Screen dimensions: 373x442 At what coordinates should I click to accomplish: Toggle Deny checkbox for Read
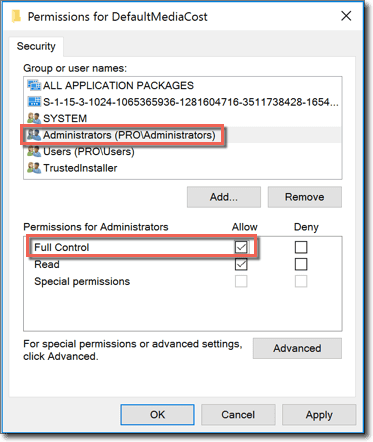pos(301,264)
